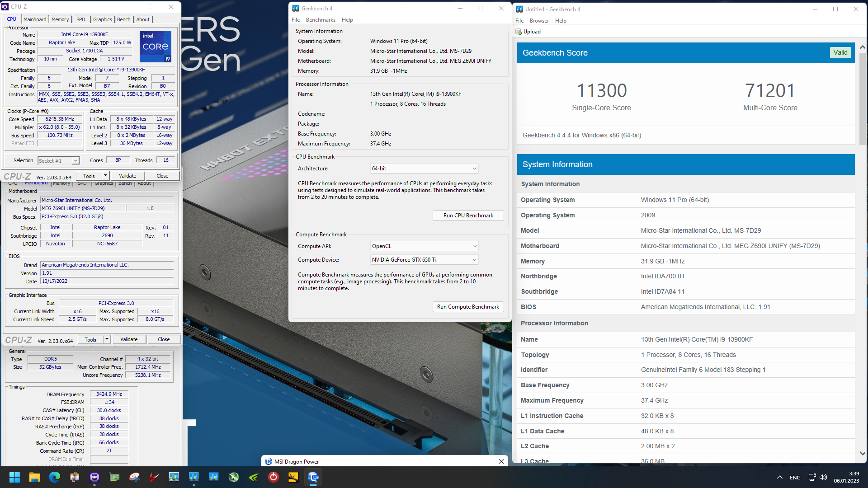Click the Untitled - Geekbench 4 title bar icon
The width and height of the screenshot is (868, 488).
tap(519, 9)
